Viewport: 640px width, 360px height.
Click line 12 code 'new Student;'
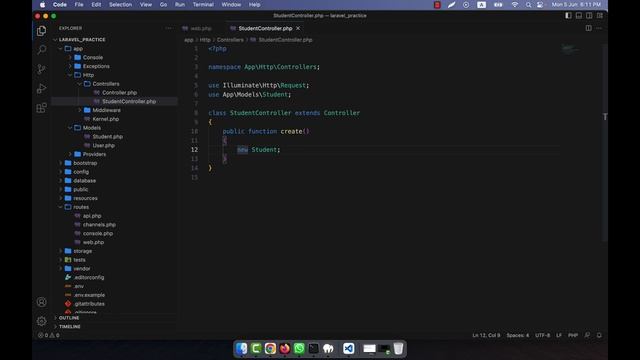(x=258, y=150)
